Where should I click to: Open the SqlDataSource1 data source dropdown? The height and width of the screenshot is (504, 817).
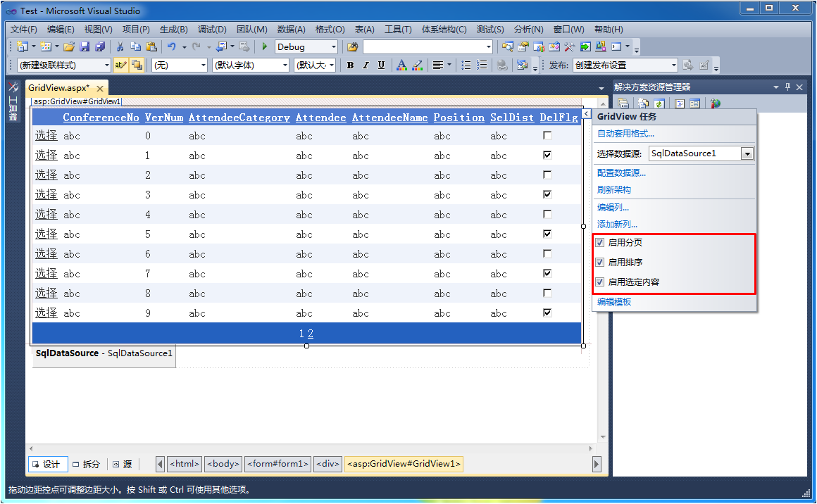(x=748, y=153)
